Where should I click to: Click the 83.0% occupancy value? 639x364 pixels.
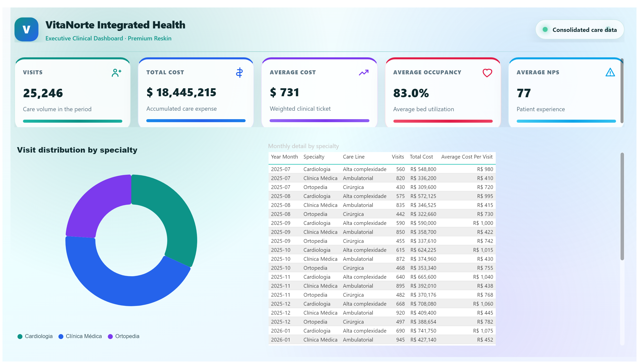click(411, 93)
